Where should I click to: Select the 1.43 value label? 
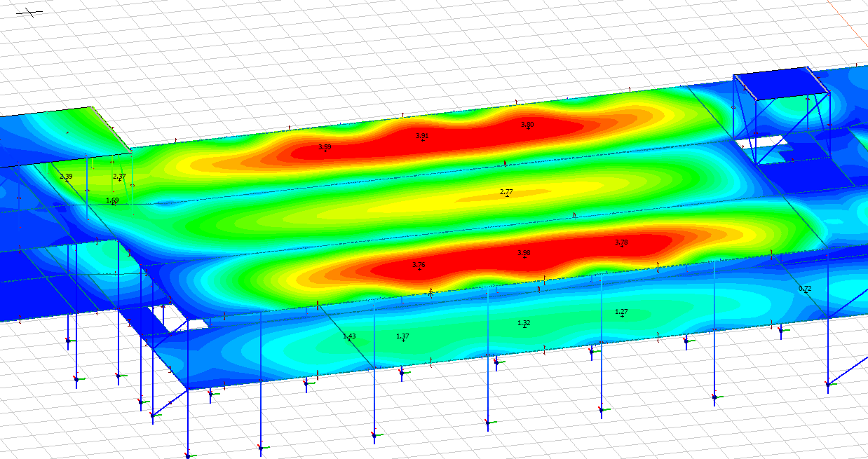[349, 336]
